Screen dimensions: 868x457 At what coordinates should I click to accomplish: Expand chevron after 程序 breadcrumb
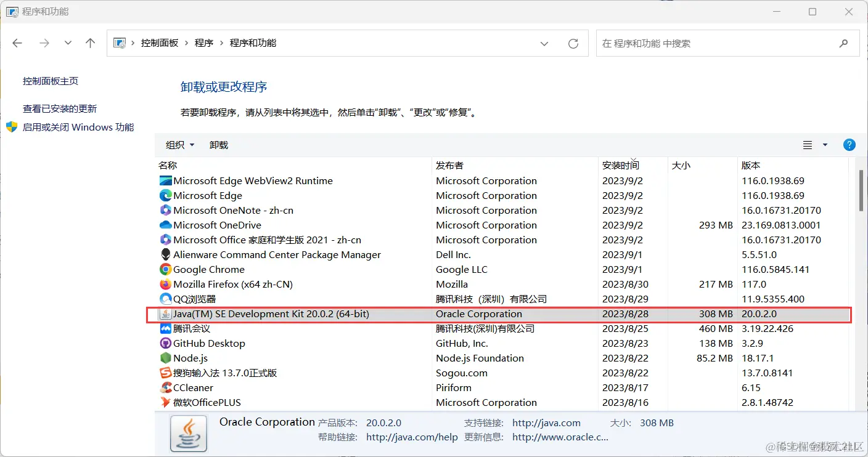coord(222,43)
